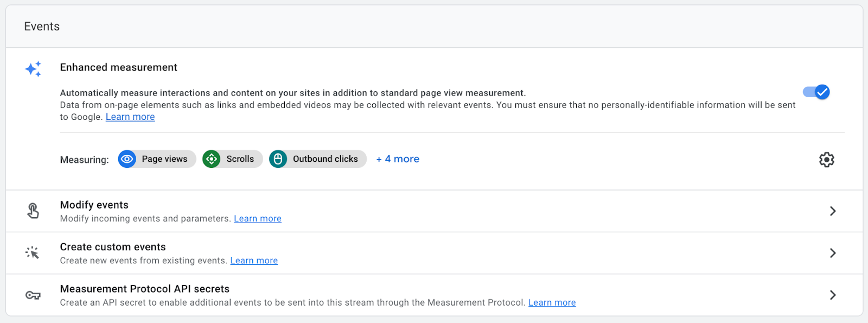Click the Outbound clicks mouse icon
Viewport: 868px width, 323px height.
tap(278, 159)
